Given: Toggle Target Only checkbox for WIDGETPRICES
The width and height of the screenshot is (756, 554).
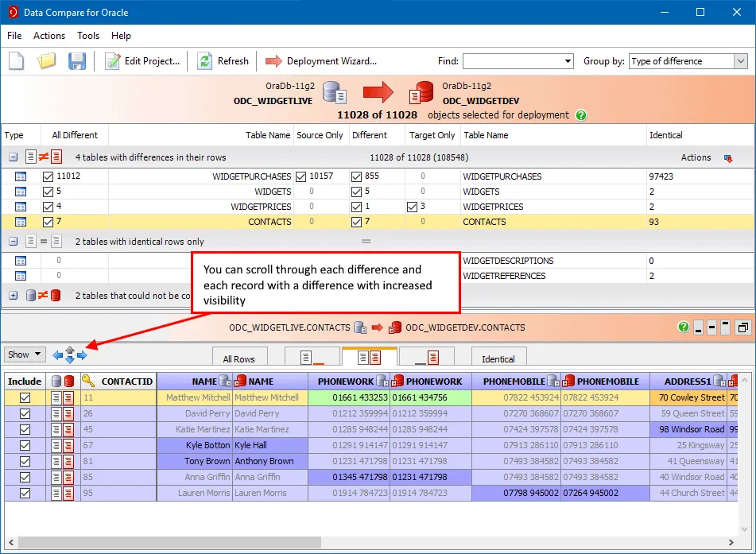Looking at the screenshot, I should click(x=412, y=207).
